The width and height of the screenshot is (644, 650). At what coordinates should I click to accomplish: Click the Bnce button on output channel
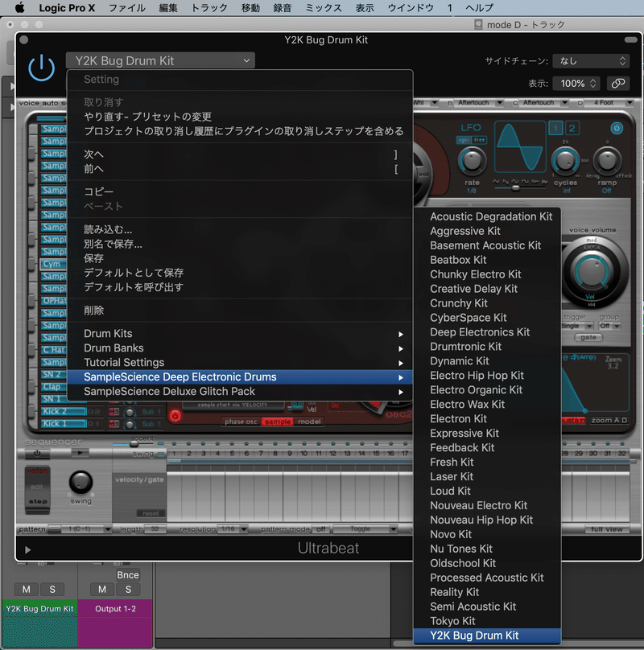coord(128,575)
